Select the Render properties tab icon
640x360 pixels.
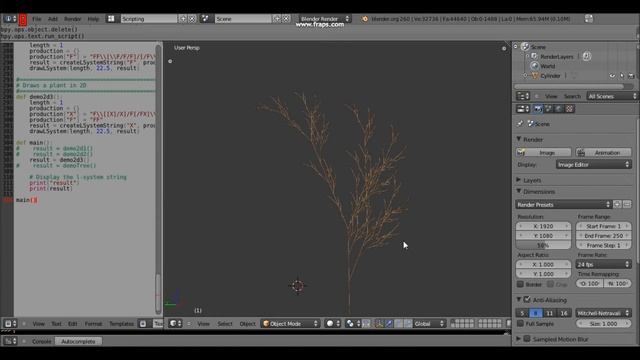(538, 109)
